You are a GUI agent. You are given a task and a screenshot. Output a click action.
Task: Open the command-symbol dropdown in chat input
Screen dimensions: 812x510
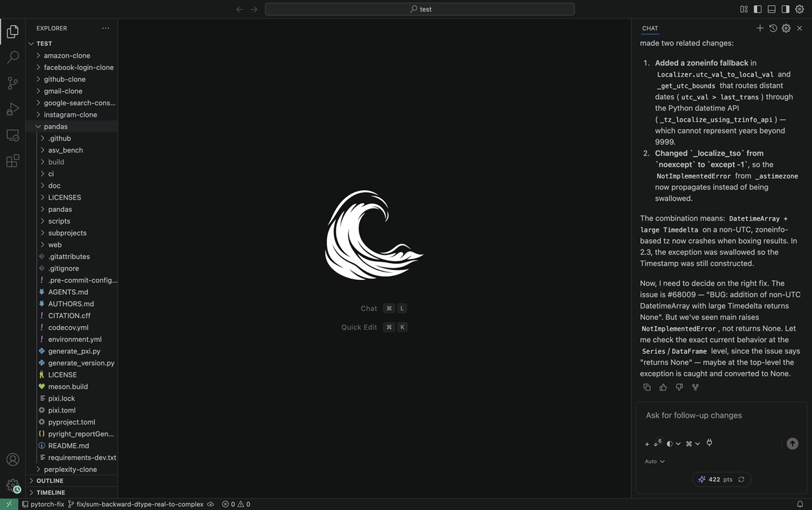coord(693,444)
